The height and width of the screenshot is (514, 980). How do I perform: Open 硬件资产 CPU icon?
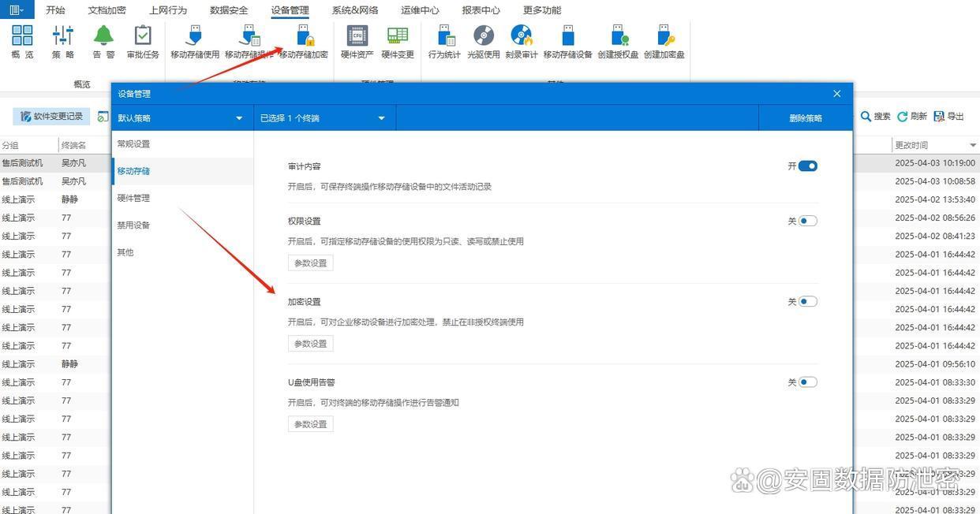[357, 36]
